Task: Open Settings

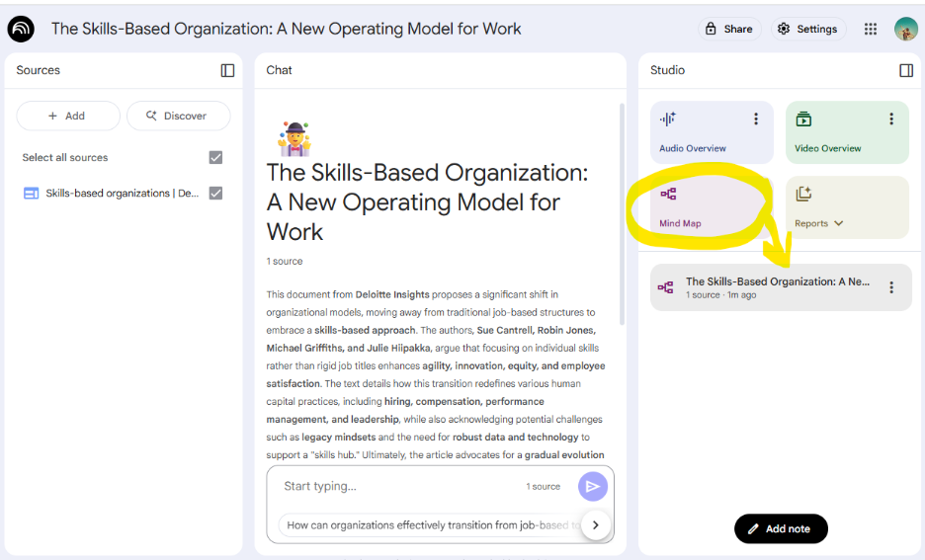Action: pos(808,29)
